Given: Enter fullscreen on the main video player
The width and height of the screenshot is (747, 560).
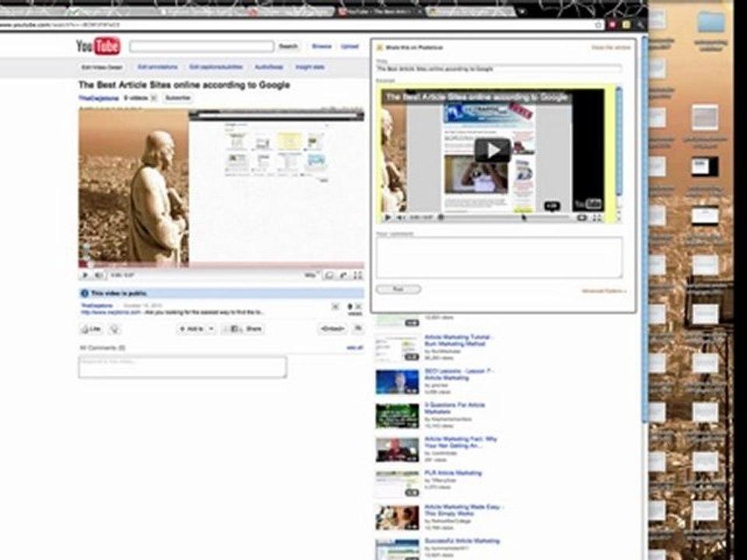Looking at the screenshot, I should pos(358,275).
